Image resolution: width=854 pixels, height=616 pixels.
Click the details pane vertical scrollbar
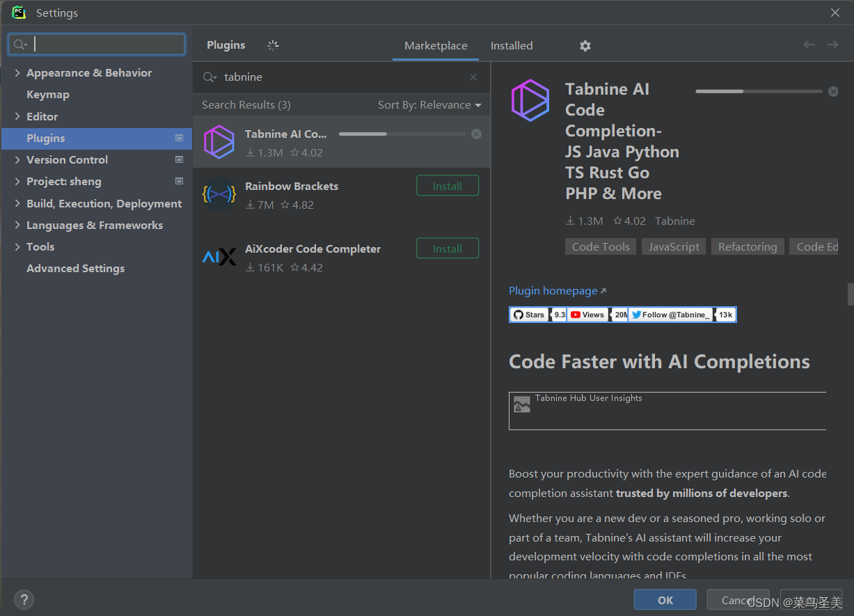pos(850,294)
